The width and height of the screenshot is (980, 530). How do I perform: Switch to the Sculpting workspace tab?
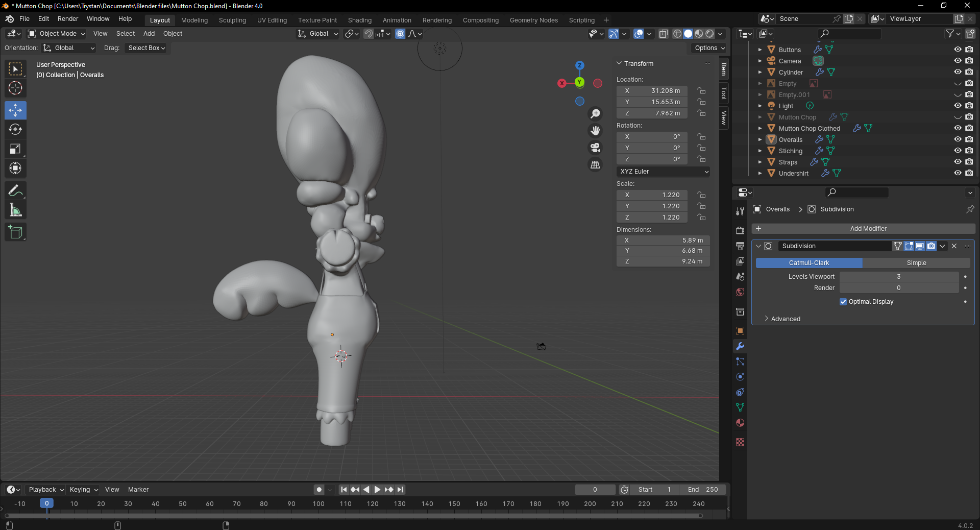(232, 20)
